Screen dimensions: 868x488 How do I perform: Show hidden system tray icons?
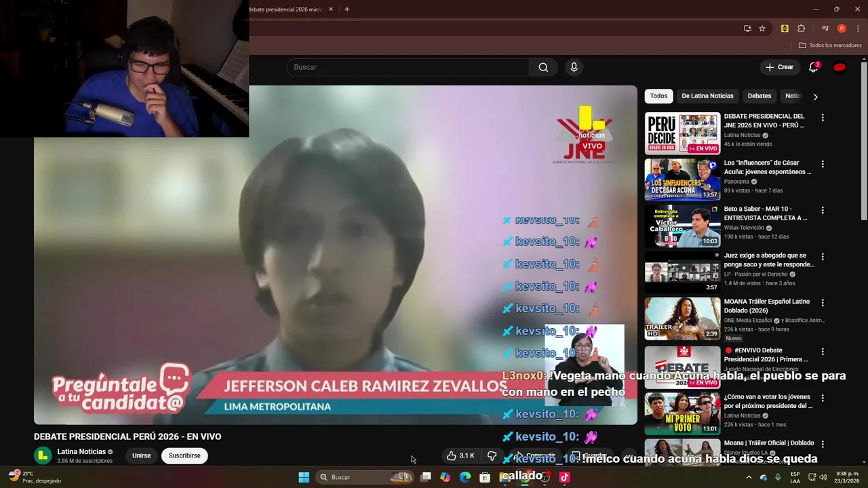coord(749,477)
